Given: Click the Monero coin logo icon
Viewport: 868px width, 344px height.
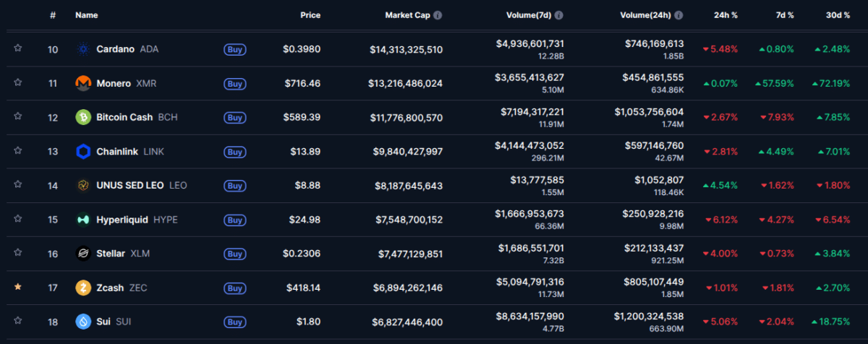Looking at the screenshot, I should [83, 83].
